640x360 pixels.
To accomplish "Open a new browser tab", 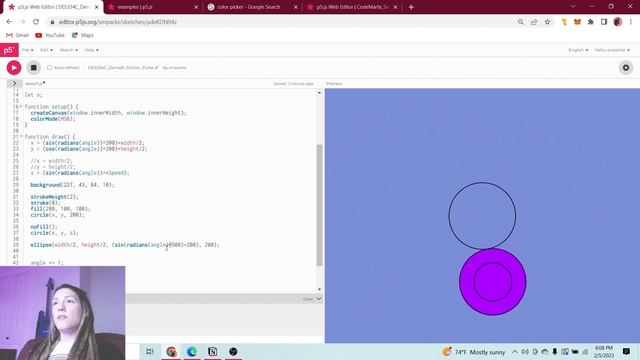I will (411, 7).
